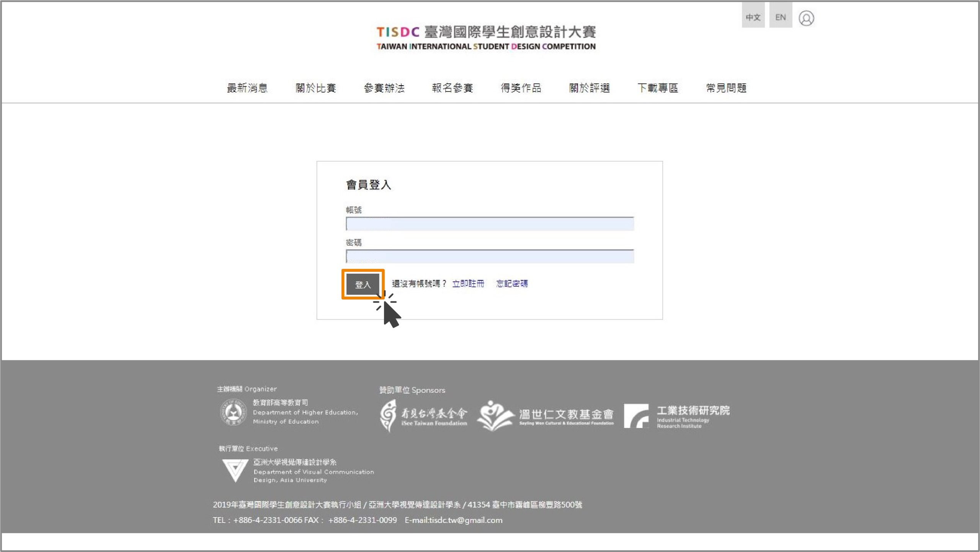Switch language to 中文

[753, 17]
